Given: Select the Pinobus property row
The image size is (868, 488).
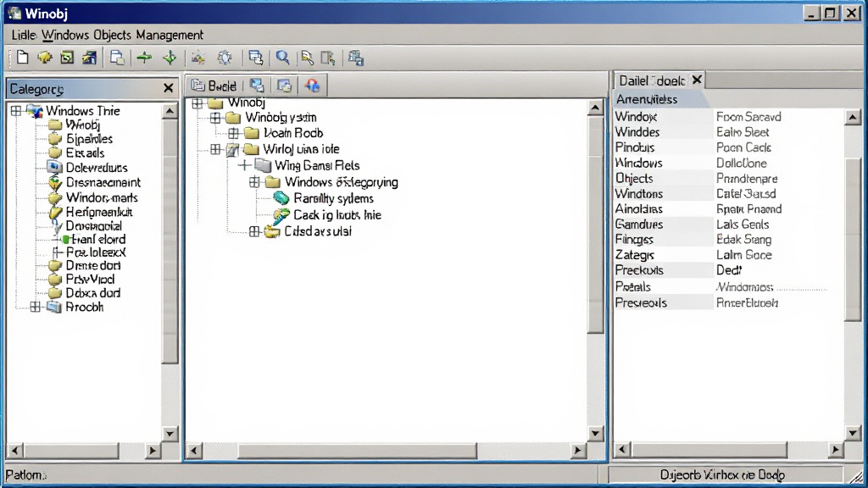Looking at the screenshot, I should tap(729, 147).
